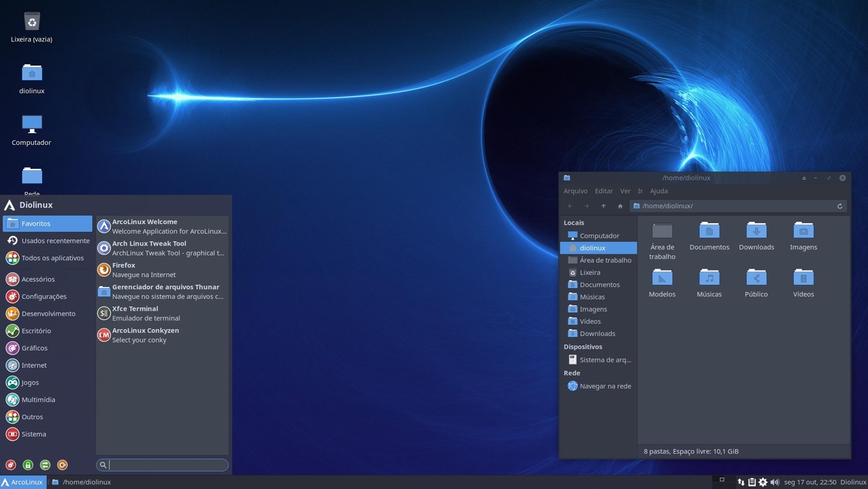Click Navegar na rede in the sidebar
The image size is (868, 489).
604,385
